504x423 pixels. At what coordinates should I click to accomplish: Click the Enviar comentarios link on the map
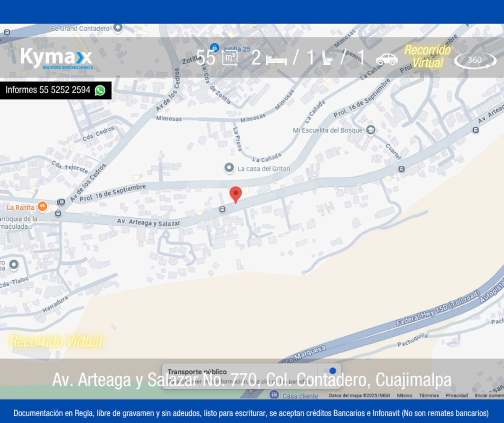(x=489, y=396)
